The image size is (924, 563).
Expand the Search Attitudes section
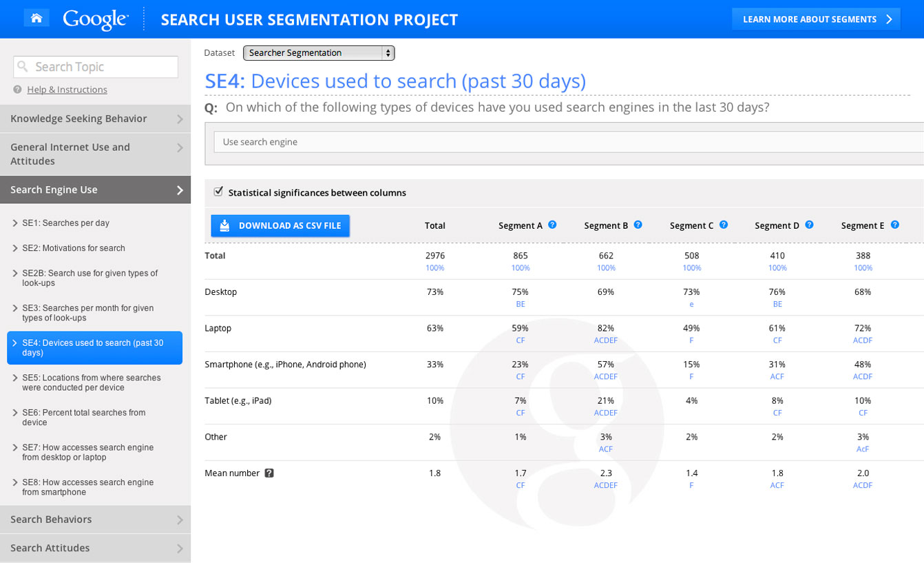pyautogui.click(x=95, y=548)
